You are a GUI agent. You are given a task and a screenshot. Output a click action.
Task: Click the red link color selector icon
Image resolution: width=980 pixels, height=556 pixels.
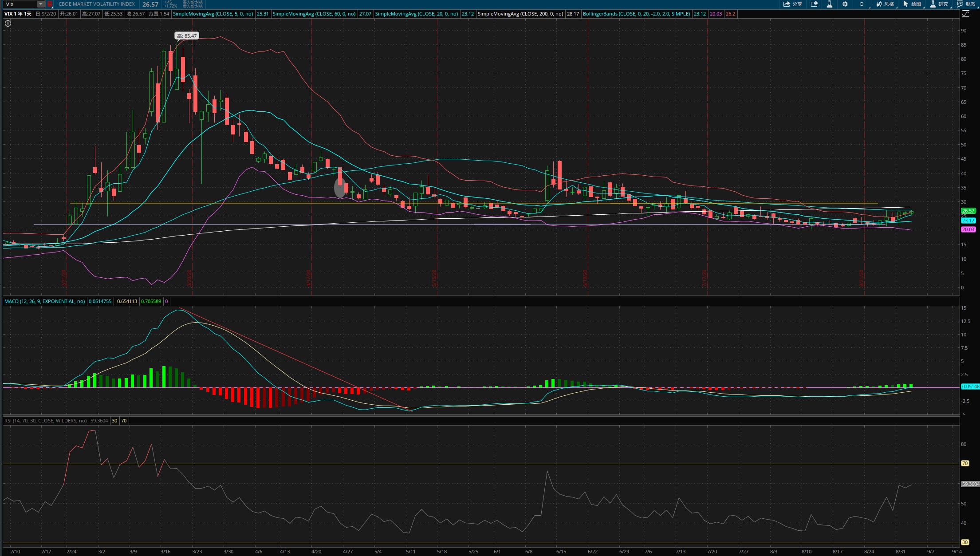50,4
